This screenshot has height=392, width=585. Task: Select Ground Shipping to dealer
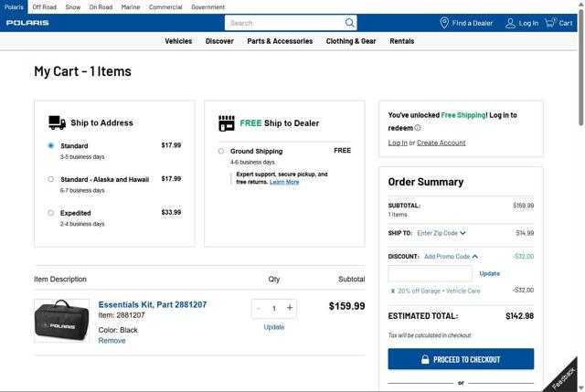point(221,151)
